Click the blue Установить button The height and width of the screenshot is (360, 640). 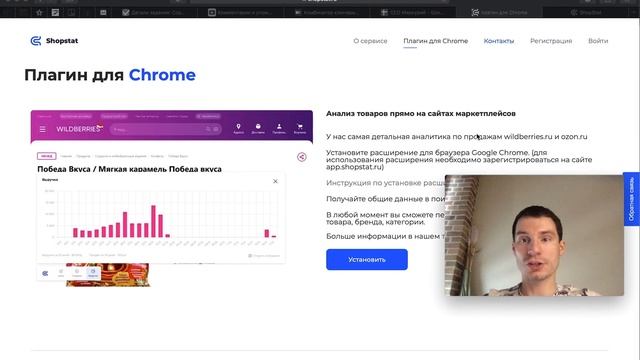(367, 260)
